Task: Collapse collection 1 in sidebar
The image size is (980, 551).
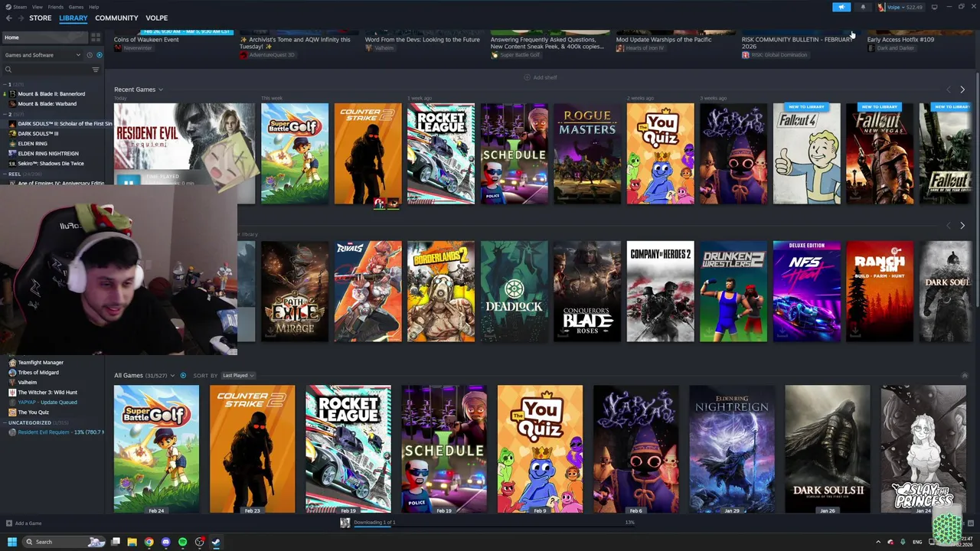Action: coord(6,84)
